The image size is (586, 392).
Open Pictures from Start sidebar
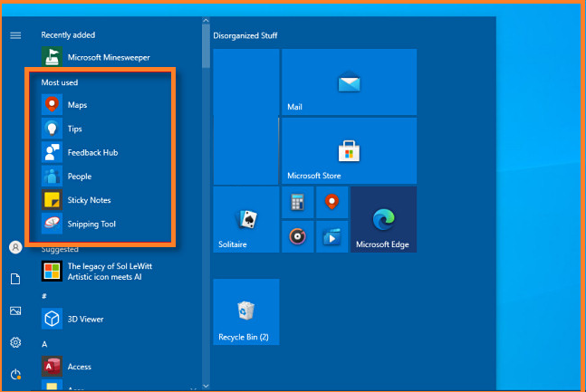(15, 311)
